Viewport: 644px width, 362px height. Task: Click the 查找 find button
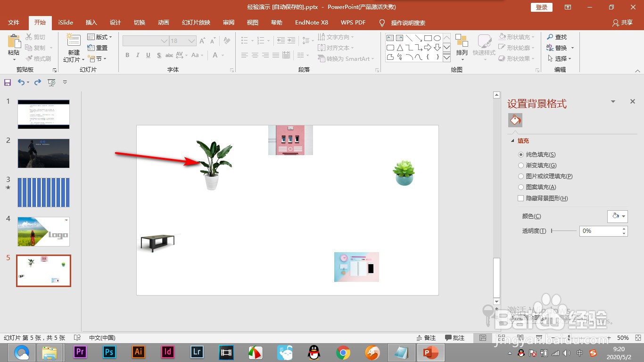(x=557, y=37)
